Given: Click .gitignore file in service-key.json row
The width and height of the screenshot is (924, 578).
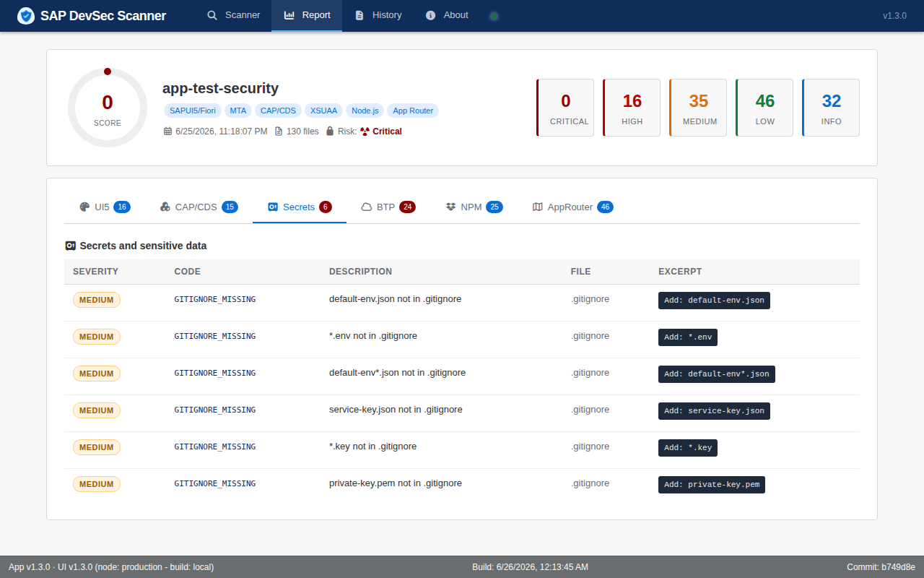Looking at the screenshot, I should [590, 410].
